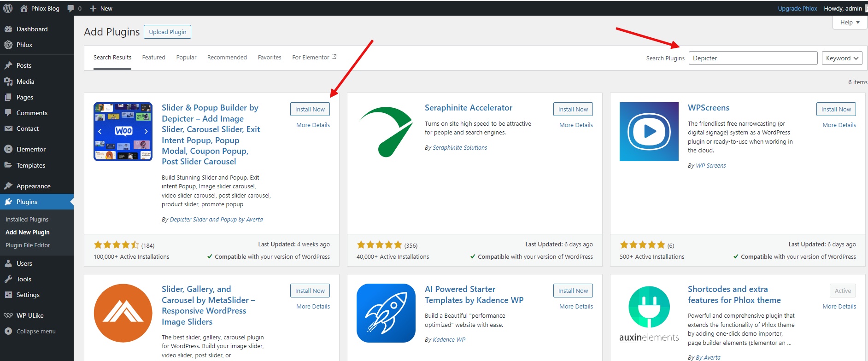Switch to the Search Results tab
Image resolution: width=868 pixels, height=361 pixels.
[x=112, y=58]
